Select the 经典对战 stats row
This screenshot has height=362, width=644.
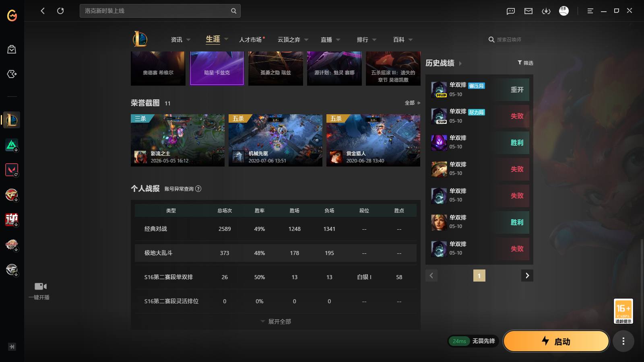(276, 229)
